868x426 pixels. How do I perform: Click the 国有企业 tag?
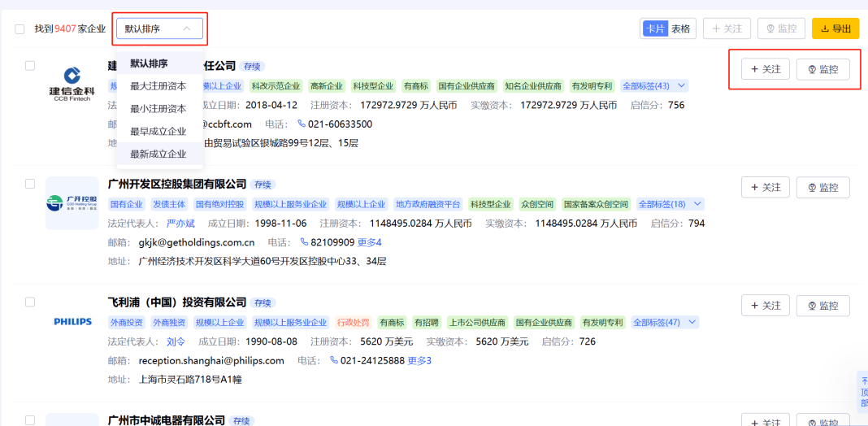[x=126, y=204]
